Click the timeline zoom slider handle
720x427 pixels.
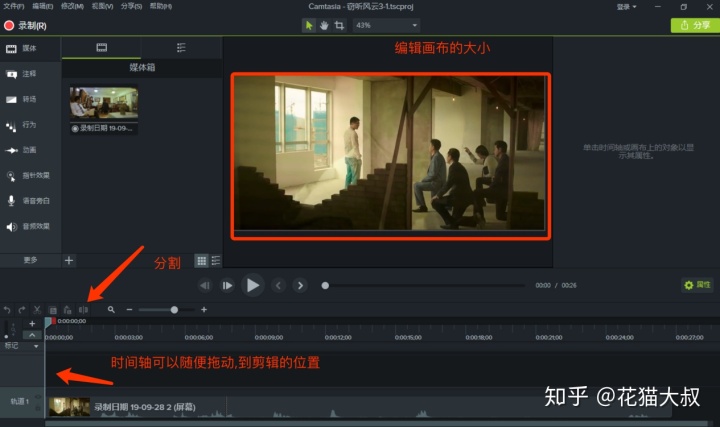pos(174,310)
